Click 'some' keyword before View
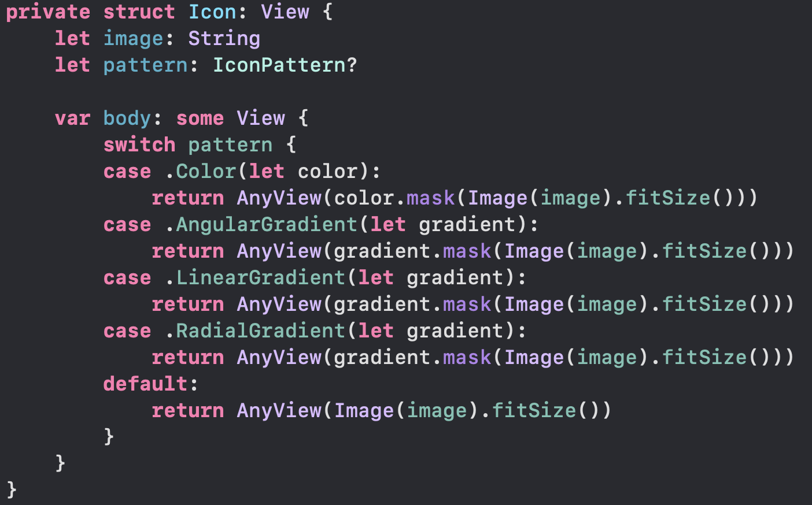812x505 pixels. (200, 118)
